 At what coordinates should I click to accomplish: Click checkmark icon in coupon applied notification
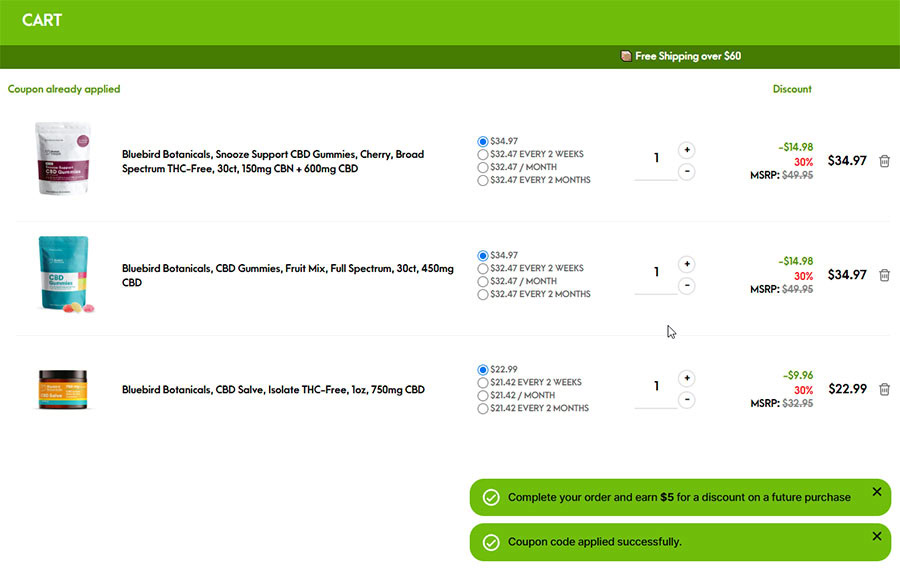click(x=491, y=542)
